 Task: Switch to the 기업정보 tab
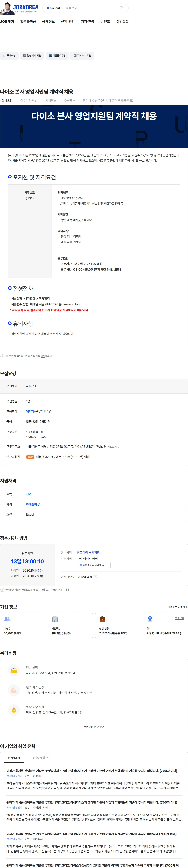51,101
